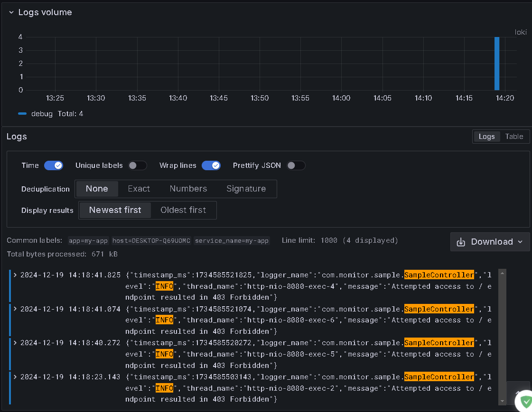Expand the log row at 14:18:40.272
This screenshot has height=412, width=532.
[x=15, y=343]
